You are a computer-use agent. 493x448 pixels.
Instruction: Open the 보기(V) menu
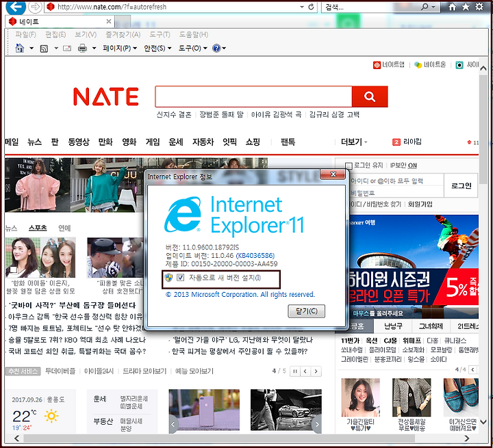tap(86, 35)
